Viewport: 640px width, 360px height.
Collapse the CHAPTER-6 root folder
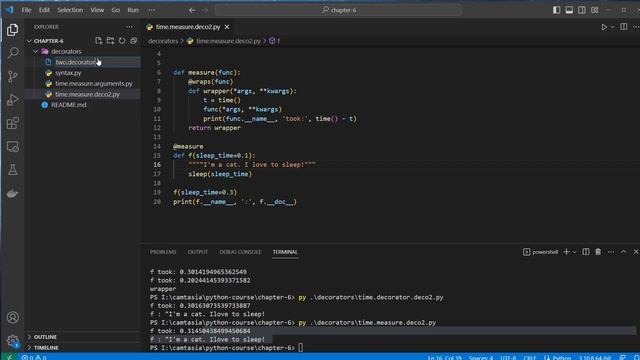48,41
